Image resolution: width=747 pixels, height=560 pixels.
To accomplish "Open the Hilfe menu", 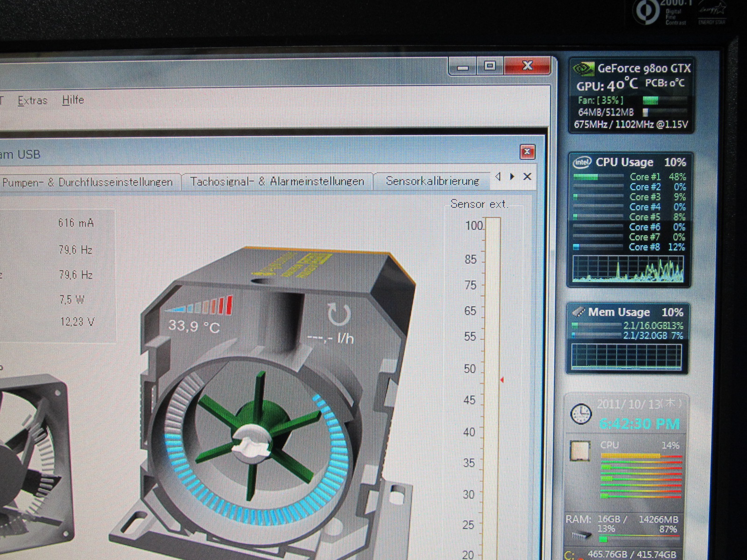I will coord(73,100).
